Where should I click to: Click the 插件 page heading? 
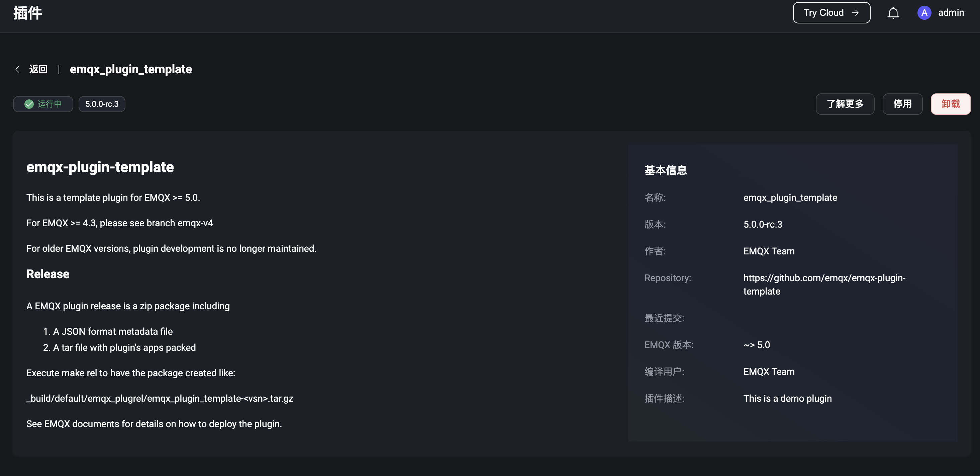point(28,13)
